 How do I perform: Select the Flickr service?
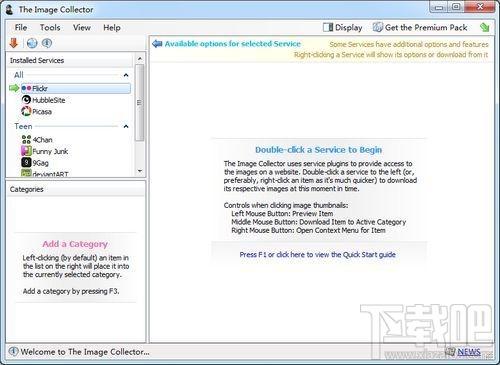(76, 88)
